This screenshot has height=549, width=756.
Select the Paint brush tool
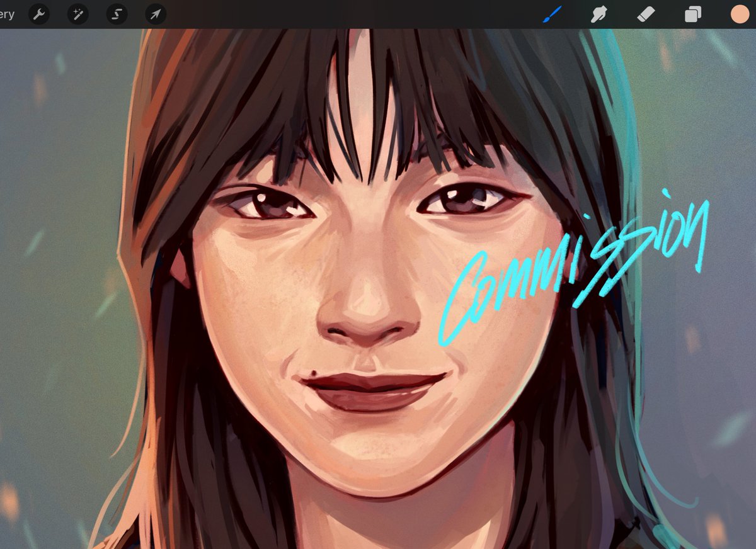[552, 14]
